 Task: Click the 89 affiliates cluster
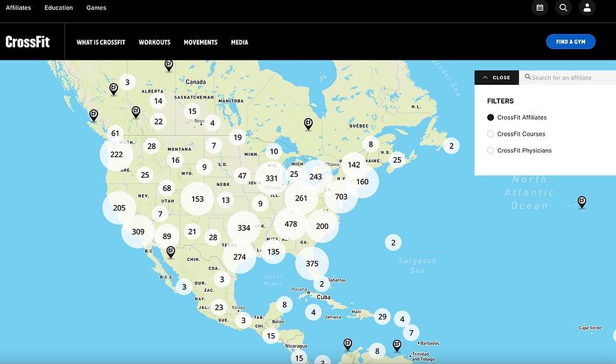point(167,236)
